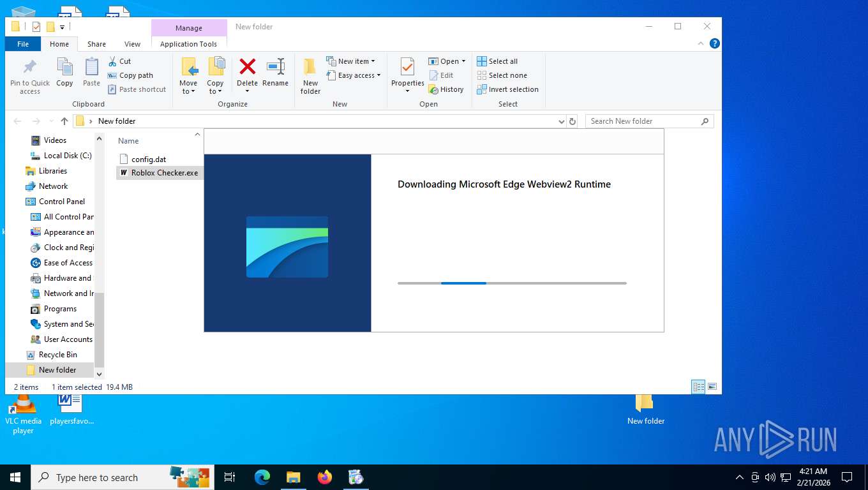The width and height of the screenshot is (868, 490).
Task: Open the Application Tools tab
Action: click(188, 44)
